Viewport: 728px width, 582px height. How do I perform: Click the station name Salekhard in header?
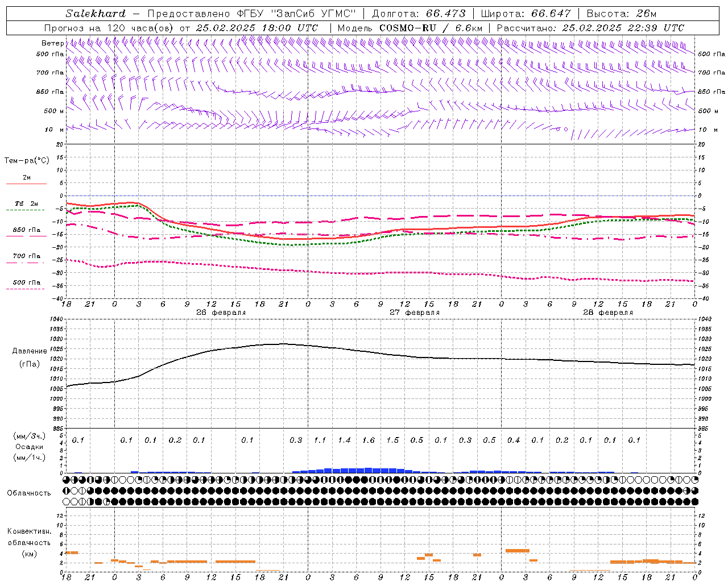(95, 14)
